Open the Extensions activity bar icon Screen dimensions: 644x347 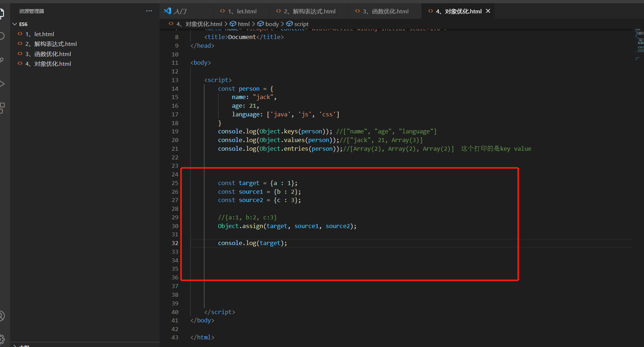click(x=1, y=108)
